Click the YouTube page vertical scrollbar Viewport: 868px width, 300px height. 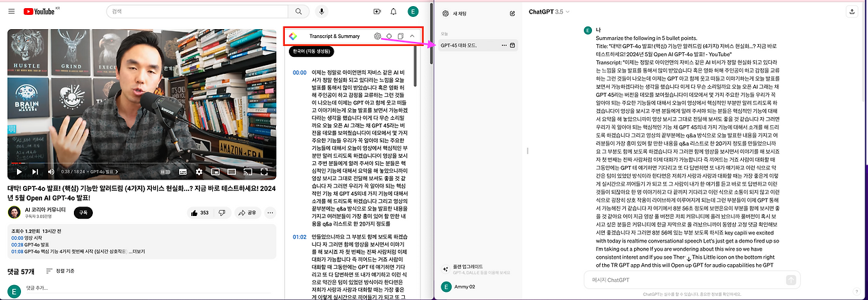pyautogui.click(x=431, y=34)
